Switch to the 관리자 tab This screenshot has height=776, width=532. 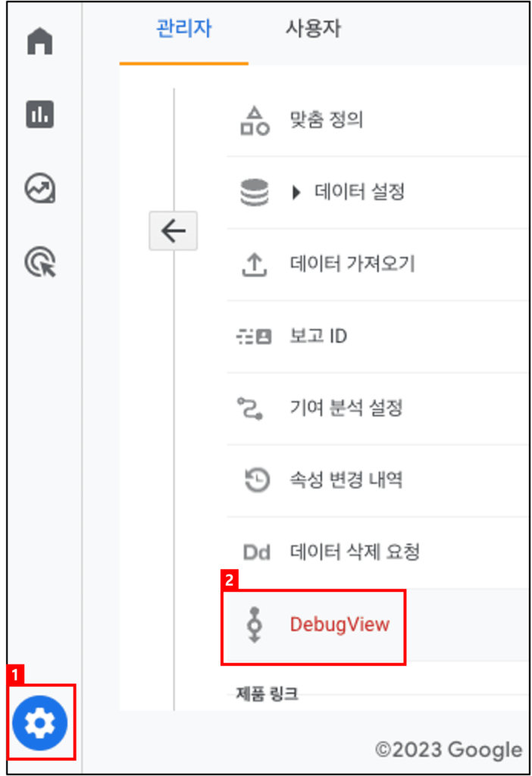pyautogui.click(x=184, y=28)
